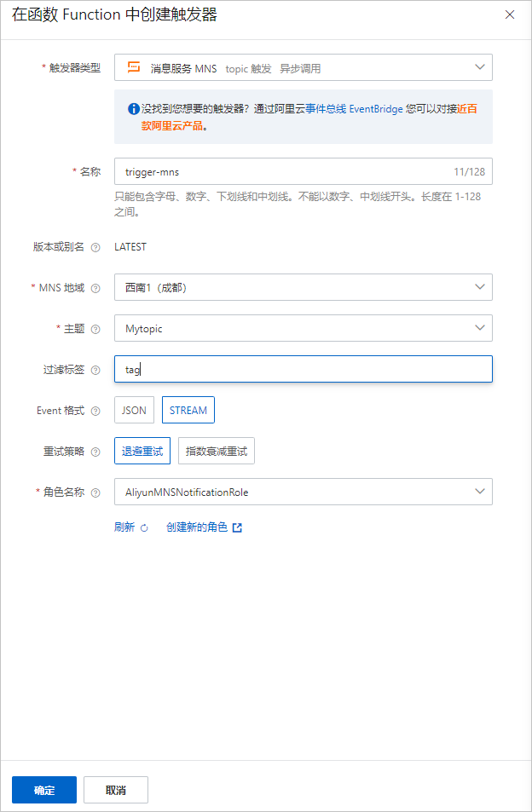Screen dimensions: 532x812
Task: Open the 触发器类型 dropdown
Action: tap(303, 67)
